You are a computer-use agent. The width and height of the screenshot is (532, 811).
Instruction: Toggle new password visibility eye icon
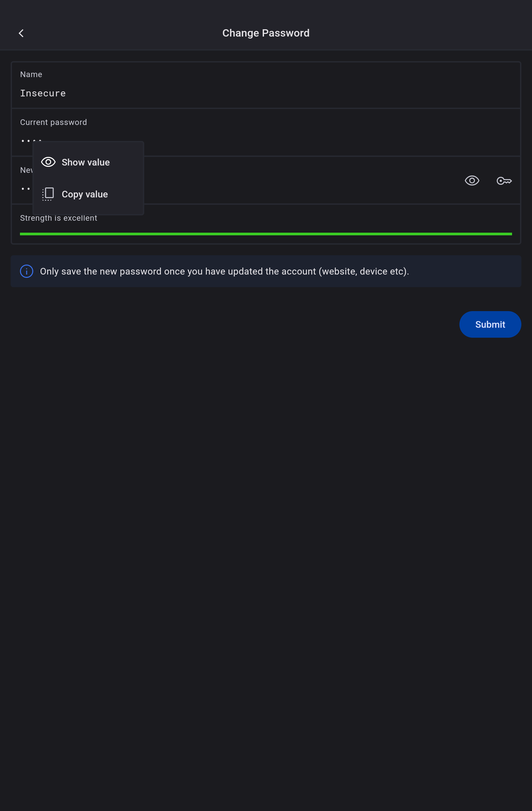coord(472,180)
